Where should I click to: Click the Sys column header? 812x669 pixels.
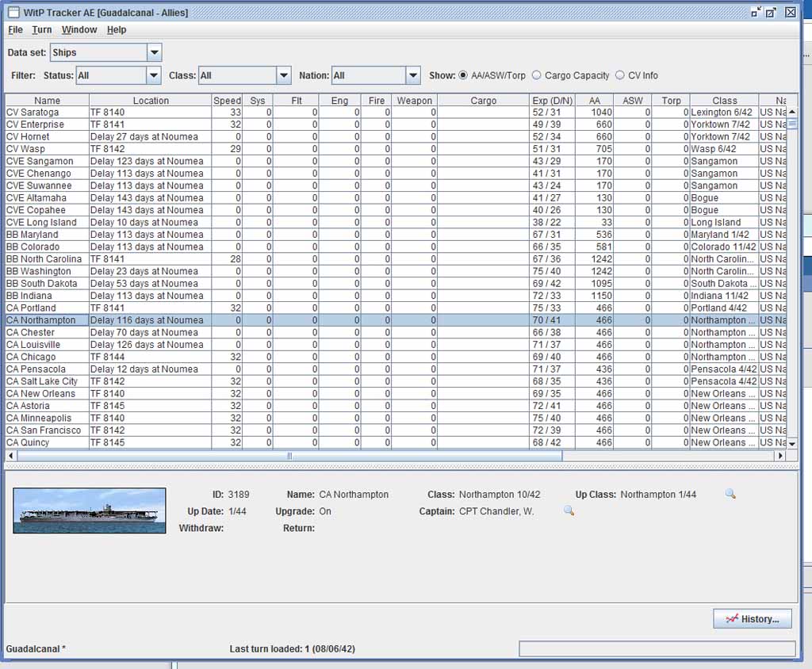tap(258, 101)
